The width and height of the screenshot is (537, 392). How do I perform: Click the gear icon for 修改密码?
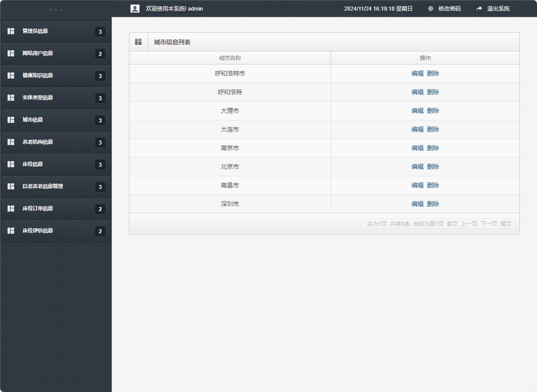pos(431,9)
